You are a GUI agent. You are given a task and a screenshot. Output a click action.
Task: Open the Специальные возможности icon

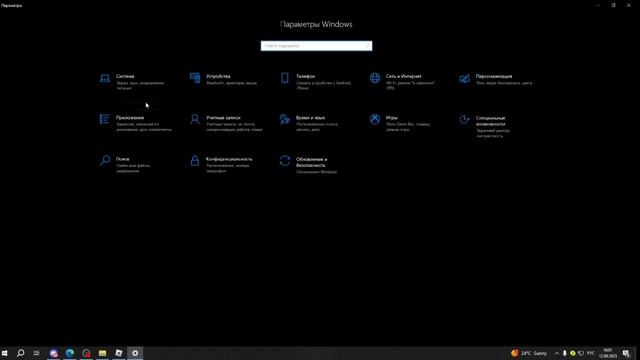point(464,119)
